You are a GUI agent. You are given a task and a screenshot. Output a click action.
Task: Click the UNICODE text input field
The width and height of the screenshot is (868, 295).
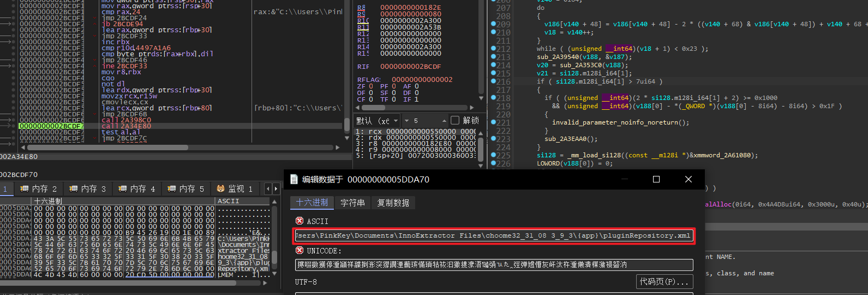pos(494,264)
